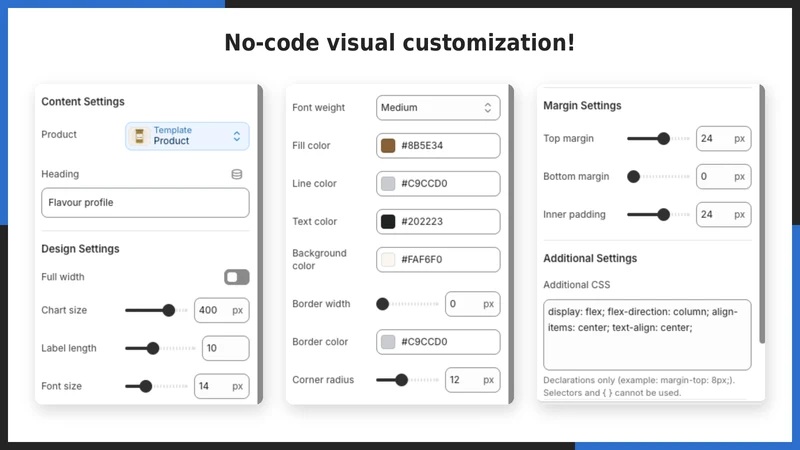800x450 pixels.
Task: Click the Text color hex field #202223
Action: 438,221
